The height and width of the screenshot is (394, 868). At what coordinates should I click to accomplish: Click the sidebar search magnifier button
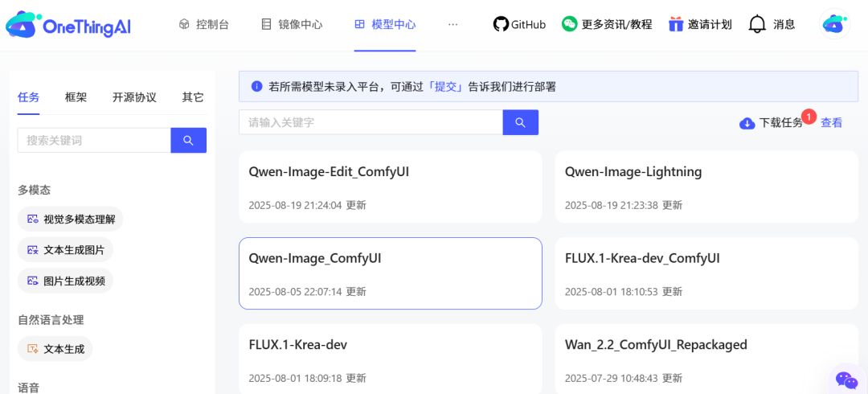tap(188, 140)
